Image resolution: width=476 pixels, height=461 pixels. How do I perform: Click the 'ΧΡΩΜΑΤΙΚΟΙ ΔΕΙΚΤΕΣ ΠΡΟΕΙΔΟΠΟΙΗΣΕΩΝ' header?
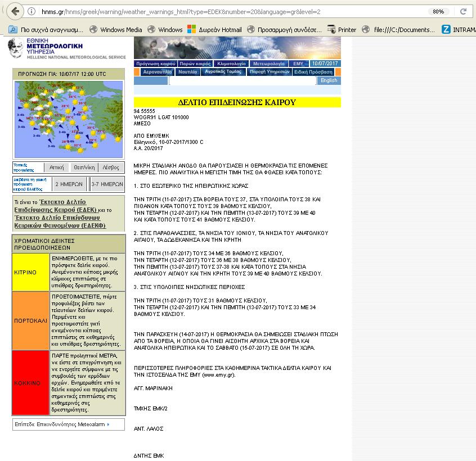pos(69,244)
